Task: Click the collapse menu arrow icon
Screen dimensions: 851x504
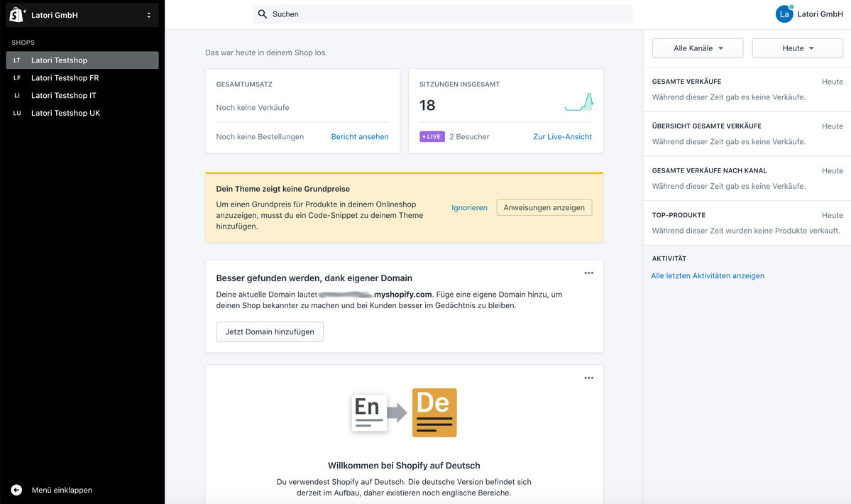Action: (x=17, y=490)
